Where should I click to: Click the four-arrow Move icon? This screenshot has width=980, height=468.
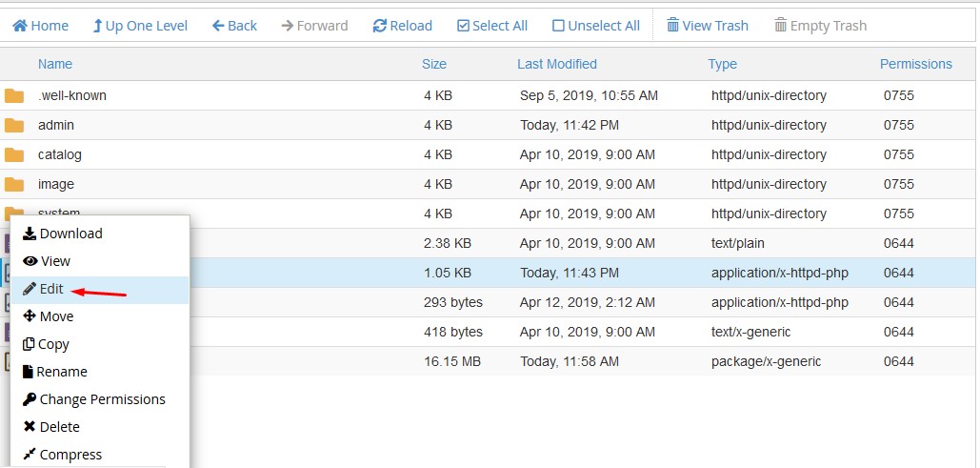(x=30, y=316)
